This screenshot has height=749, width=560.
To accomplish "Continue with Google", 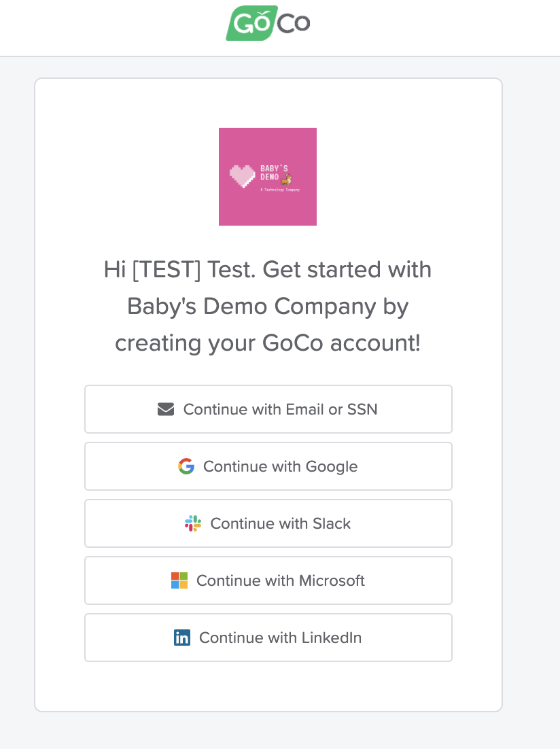I will click(268, 466).
